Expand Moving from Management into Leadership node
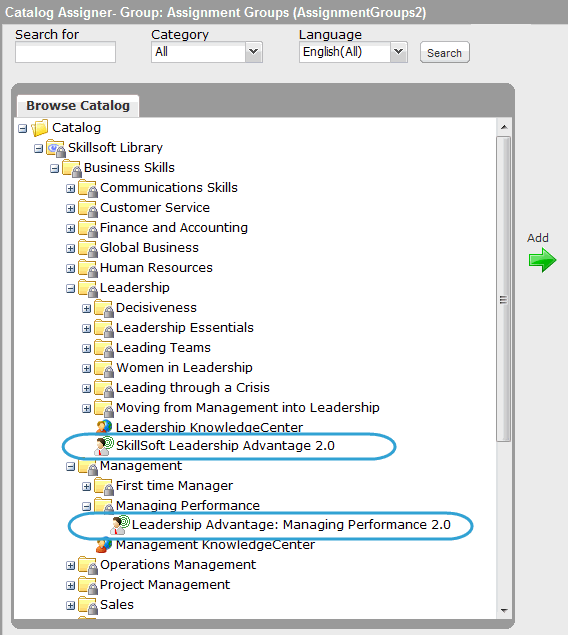The width and height of the screenshot is (568, 635). (87, 409)
